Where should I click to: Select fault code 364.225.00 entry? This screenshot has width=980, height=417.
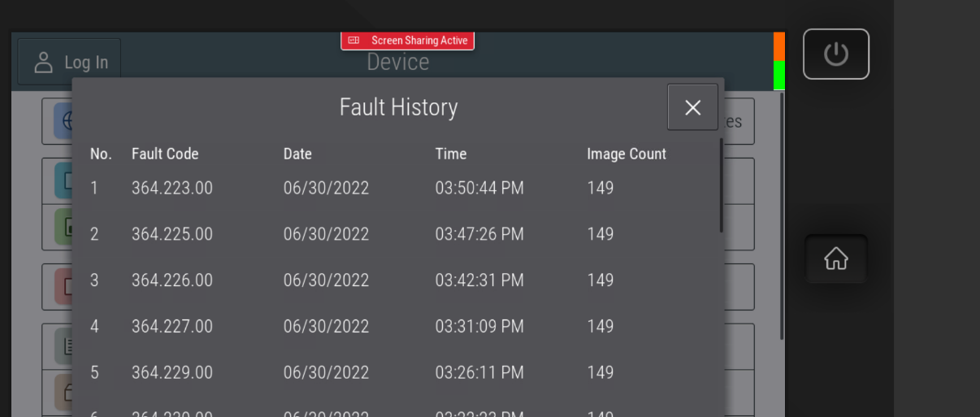click(172, 234)
